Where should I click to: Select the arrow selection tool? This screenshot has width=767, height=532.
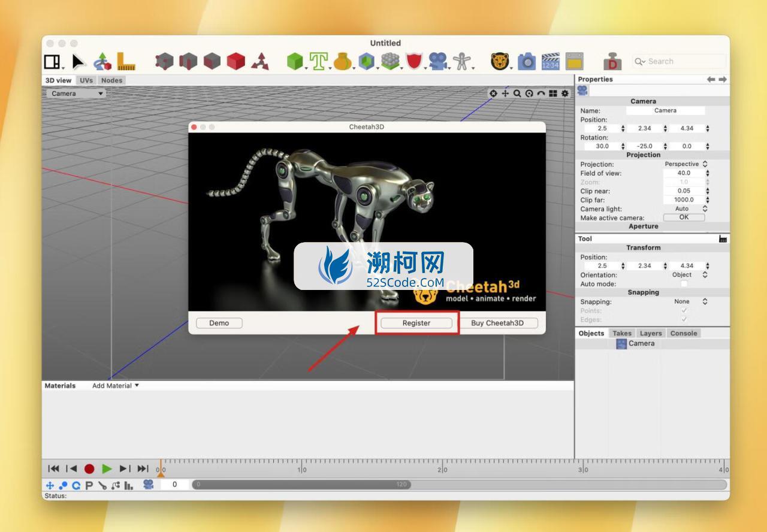coord(78,61)
